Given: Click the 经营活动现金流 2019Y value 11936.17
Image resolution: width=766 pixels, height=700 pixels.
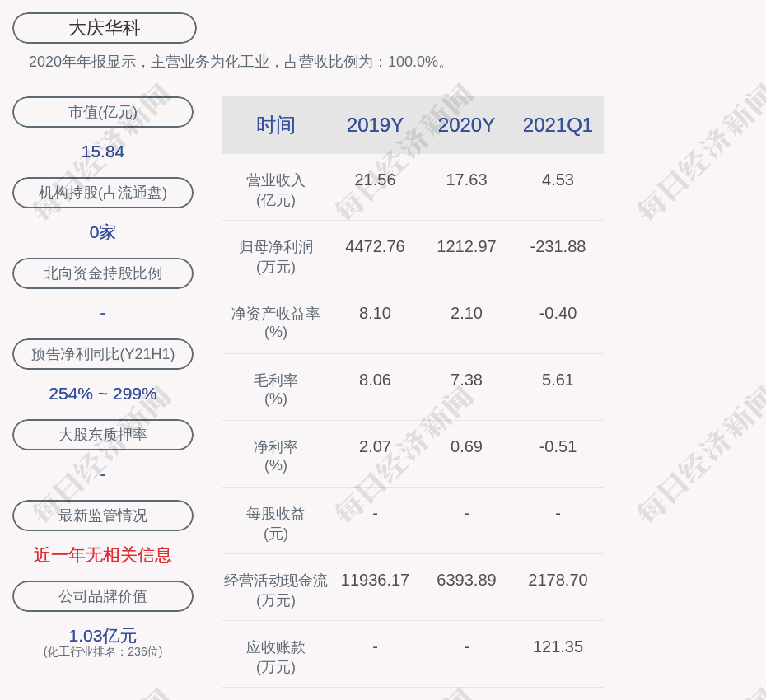Looking at the screenshot, I should tap(375, 580).
